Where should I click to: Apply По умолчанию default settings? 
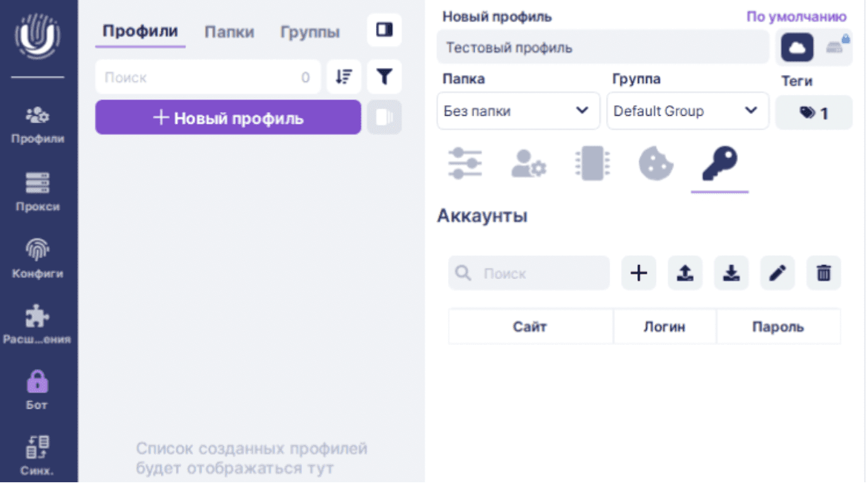[x=796, y=16]
